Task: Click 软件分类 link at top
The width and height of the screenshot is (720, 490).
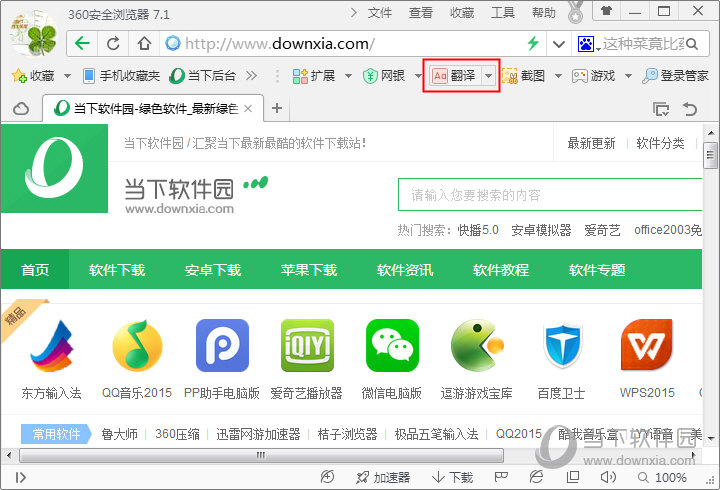Action: click(660, 143)
